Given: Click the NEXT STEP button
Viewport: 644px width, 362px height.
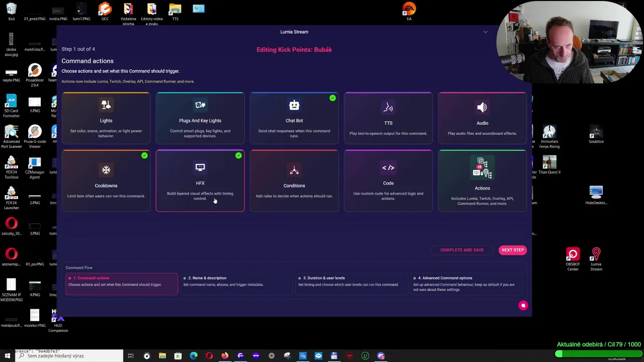Looking at the screenshot, I should tap(512, 250).
